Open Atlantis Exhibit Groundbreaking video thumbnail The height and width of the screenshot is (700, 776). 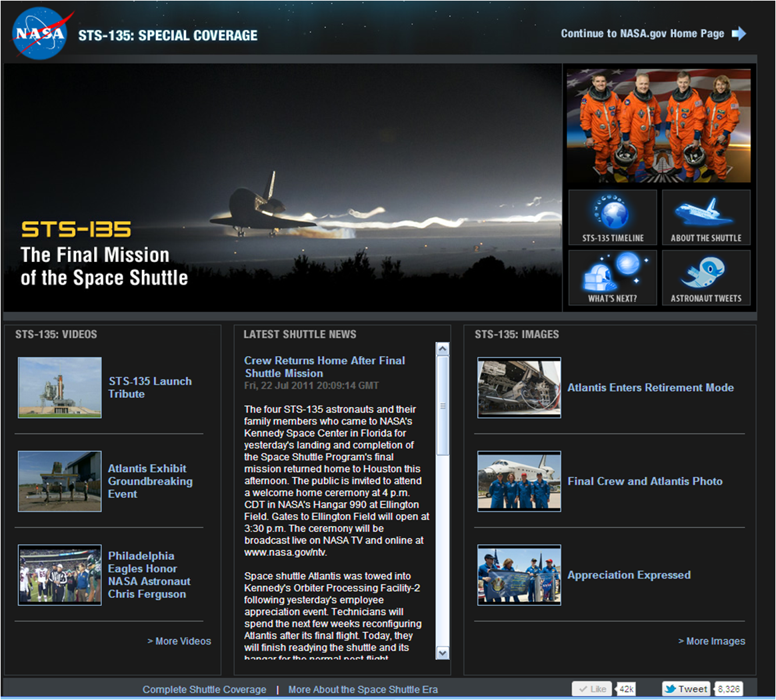point(60,481)
